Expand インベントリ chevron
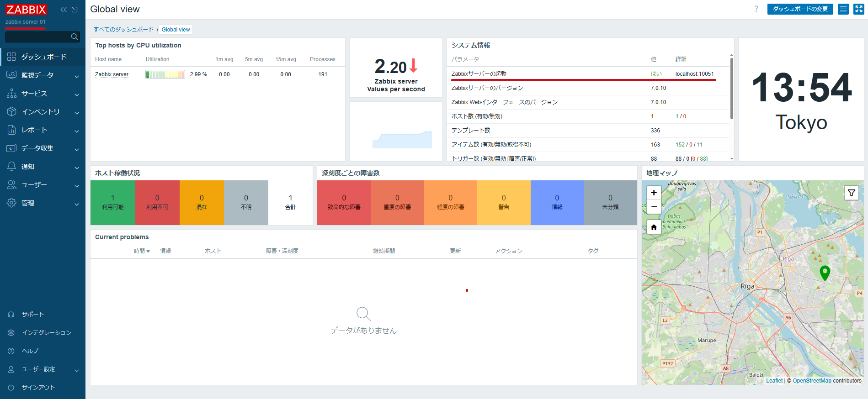The image size is (868, 399). coord(77,113)
